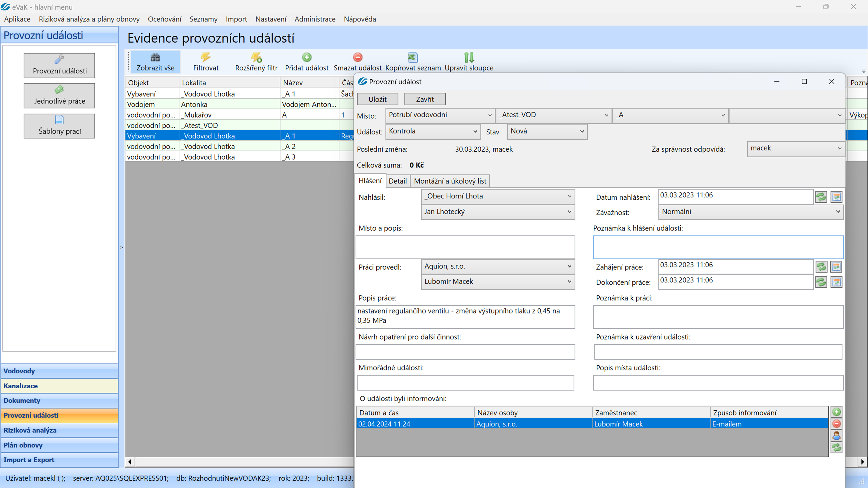
Task: Open Dokumenty section in sidebar
Action: click(x=59, y=401)
